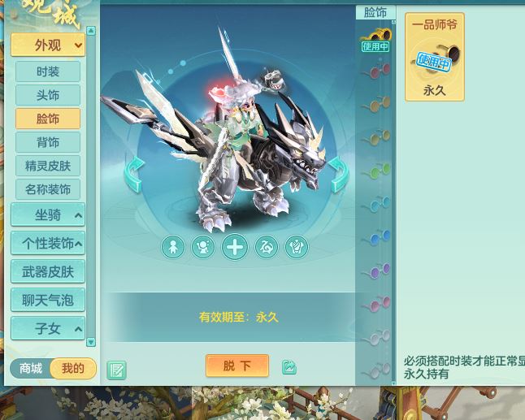
Task: Expand the 坐骑 mount section
Action: pos(48,214)
